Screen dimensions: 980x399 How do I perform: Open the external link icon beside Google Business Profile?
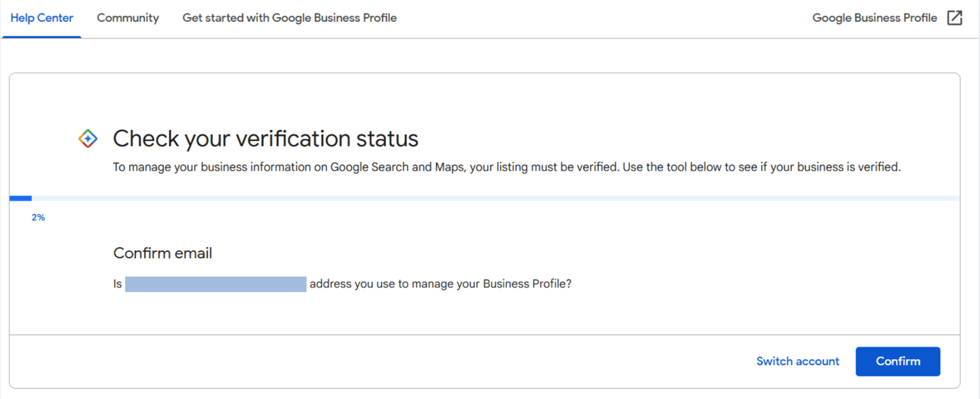coord(955,18)
